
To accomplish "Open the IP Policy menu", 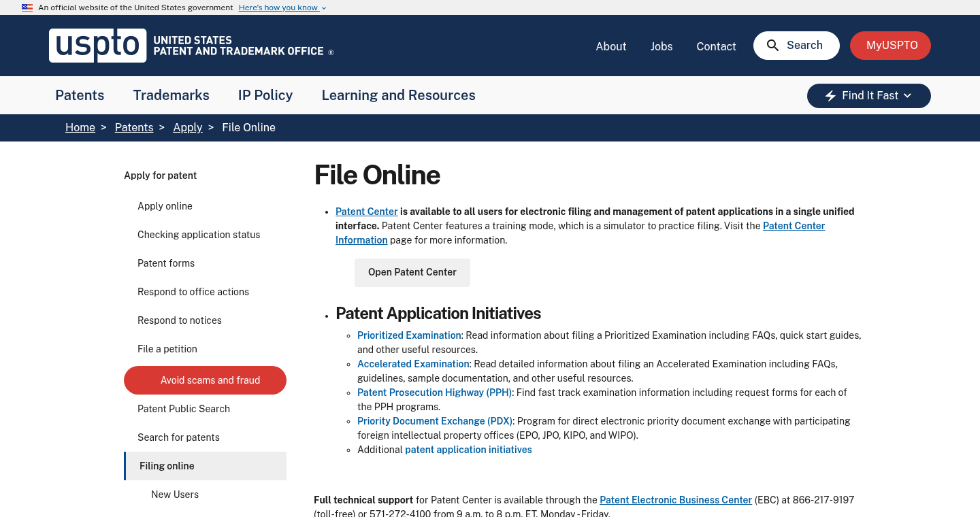I will tap(265, 95).
